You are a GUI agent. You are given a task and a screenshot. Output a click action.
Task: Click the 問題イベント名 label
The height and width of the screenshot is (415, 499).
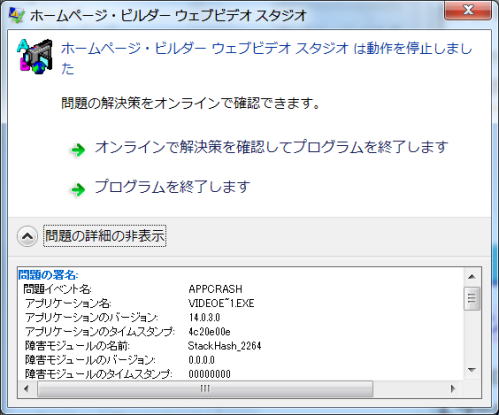[x=57, y=289]
